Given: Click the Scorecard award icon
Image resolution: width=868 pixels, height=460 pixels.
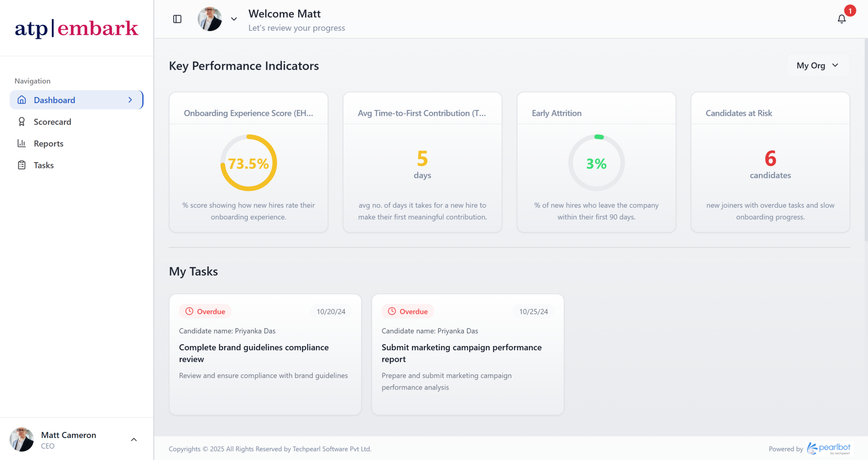Looking at the screenshot, I should coord(22,122).
